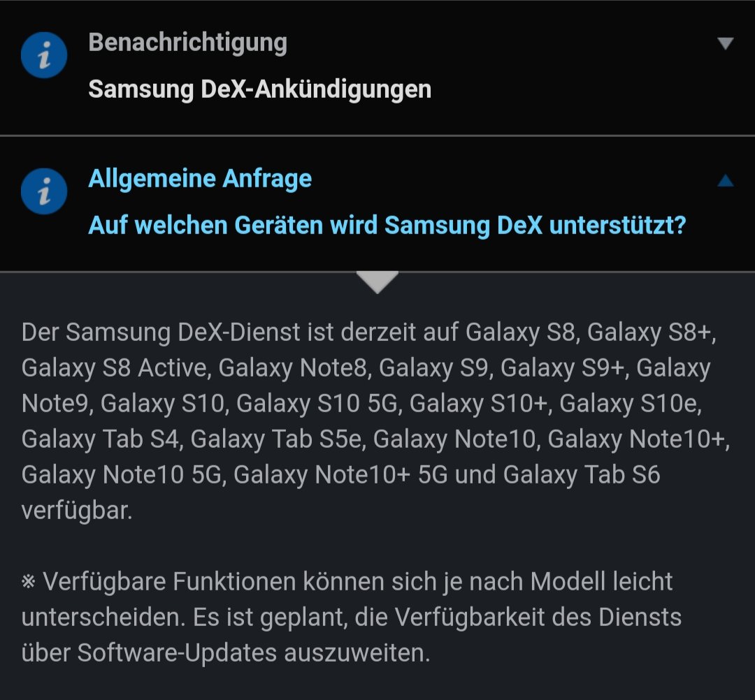Tap the info icon beside Benachrichtigung
755x700 pixels.
(x=44, y=55)
